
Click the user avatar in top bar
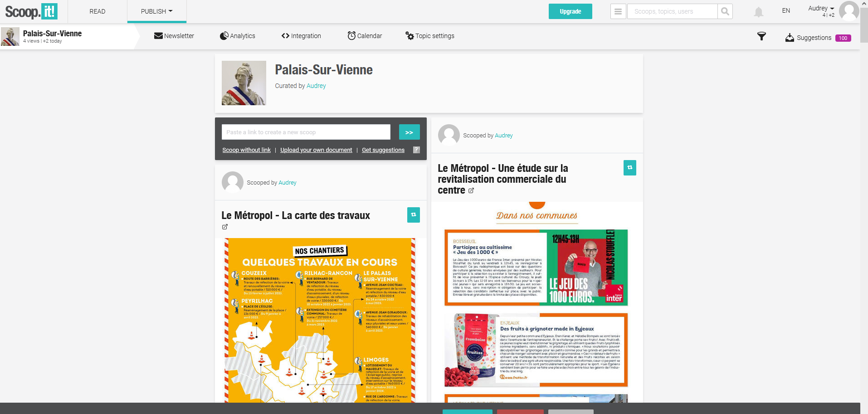pos(849,11)
